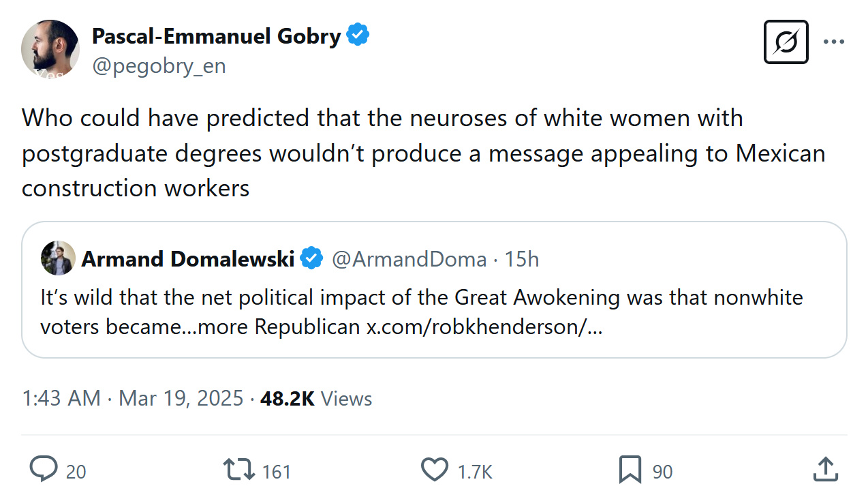Repost this tweet via retweet icon

239,470
